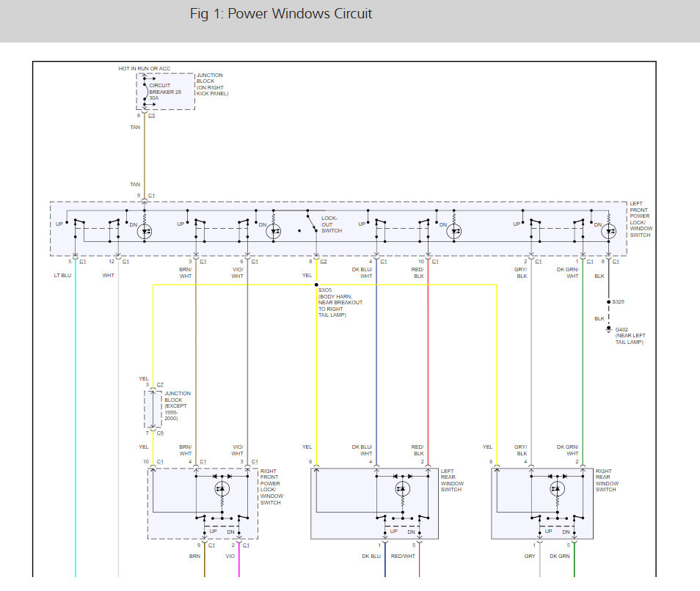The height and width of the screenshot is (591, 700).
Task: Select the "Left Rear Window Switch" label
Action: click(x=451, y=481)
